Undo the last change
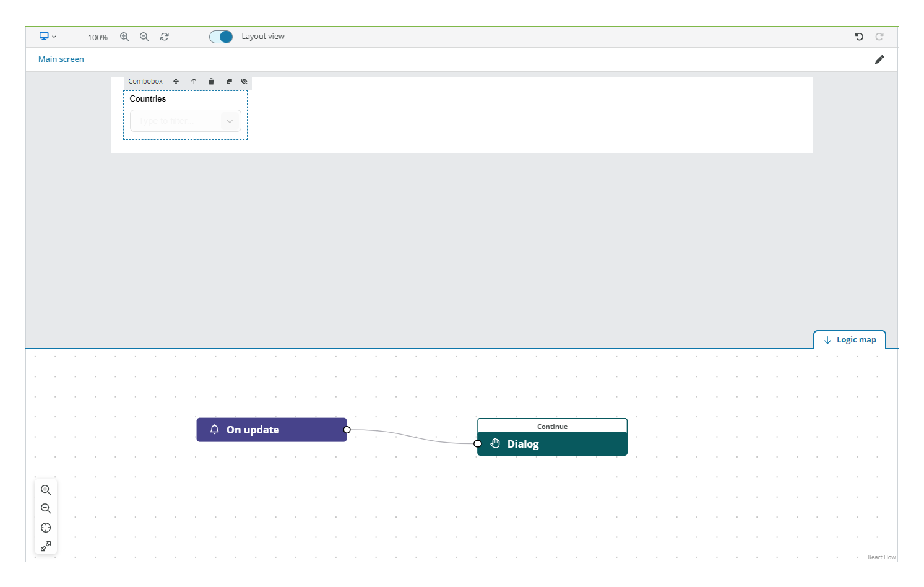 pos(859,37)
